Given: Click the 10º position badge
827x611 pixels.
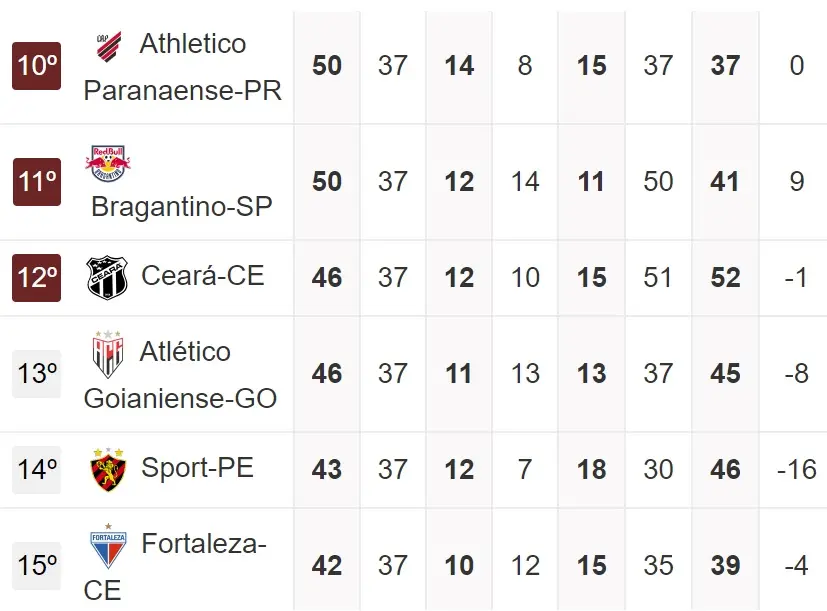Looking at the screenshot, I should point(37,66).
